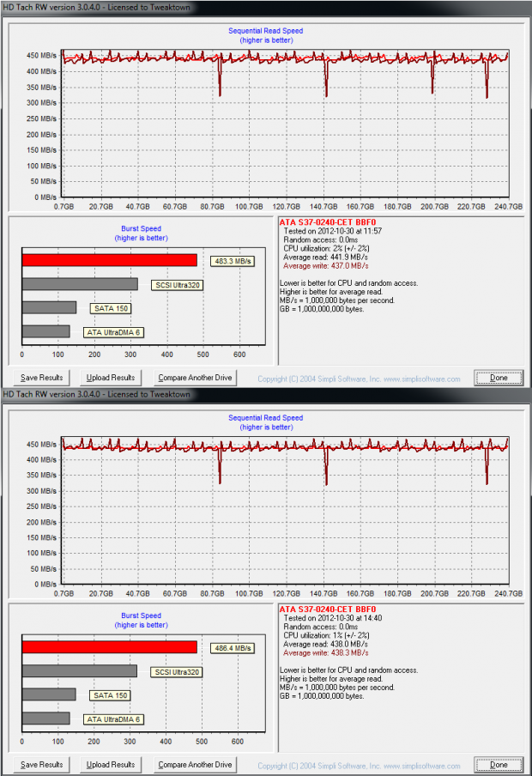Screen dimensions: 532x776
Task: Click the SATA 150 label in the top window
Action: (111, 309)
